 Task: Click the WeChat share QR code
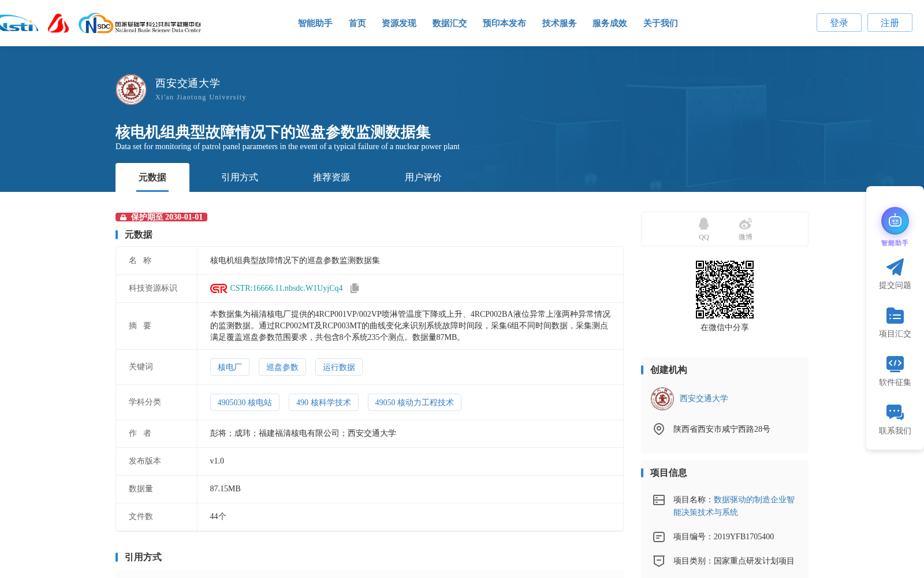[725, 290]
